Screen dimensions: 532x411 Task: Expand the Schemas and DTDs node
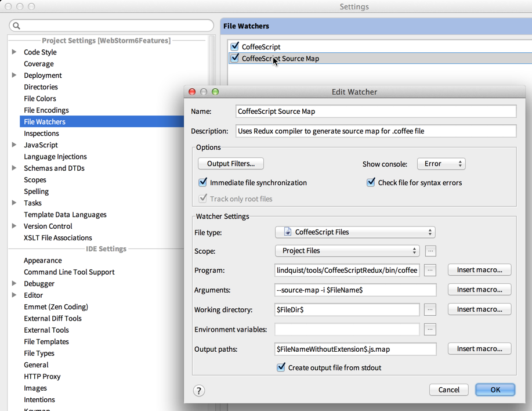coord(14,168)
